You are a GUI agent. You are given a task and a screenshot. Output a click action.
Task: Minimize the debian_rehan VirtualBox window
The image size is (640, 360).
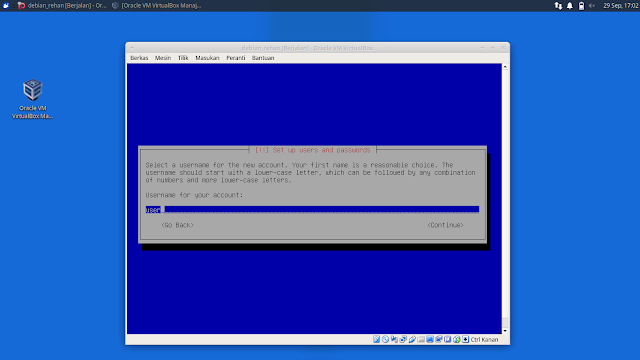pyautogui.click(x=482, y=48)
